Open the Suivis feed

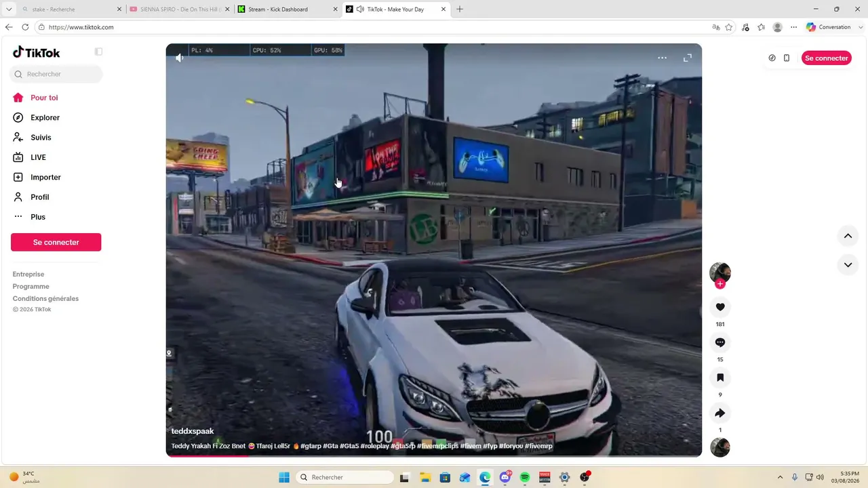(x=41, y=138)
